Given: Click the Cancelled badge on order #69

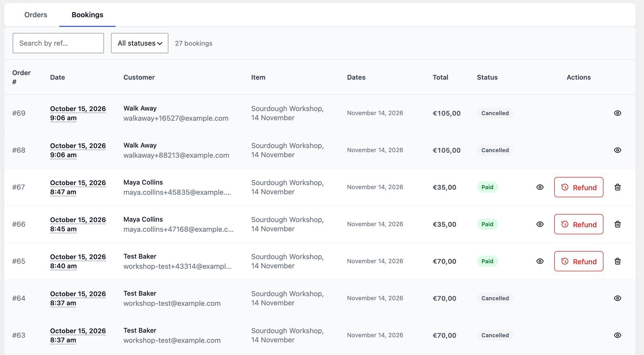Looking at the screenshot, I should 495,113.
